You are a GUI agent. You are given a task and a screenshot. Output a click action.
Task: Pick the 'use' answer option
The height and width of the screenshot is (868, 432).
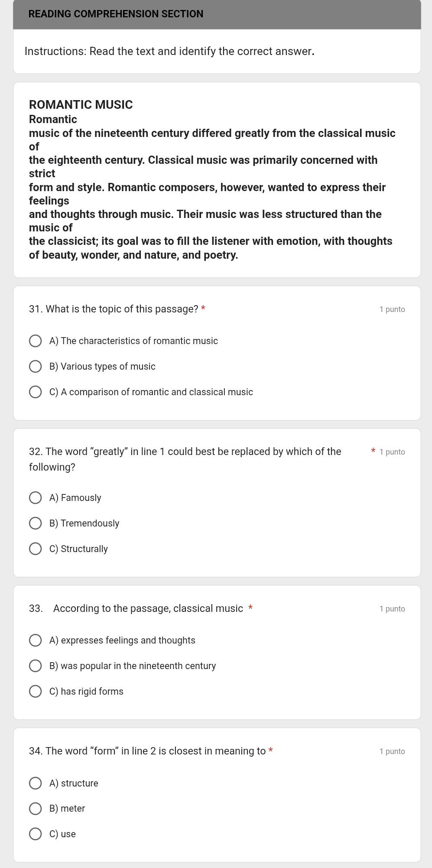pos(36,834)
